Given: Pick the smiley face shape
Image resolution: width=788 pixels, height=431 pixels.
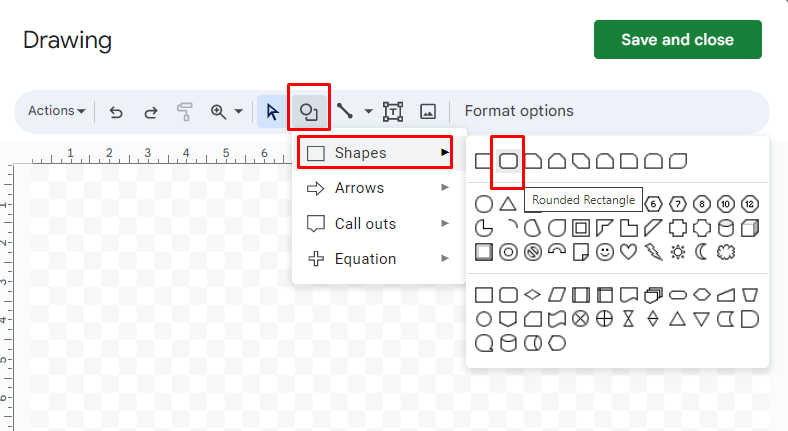Looking at the screenshot, I should tap(605, 252).
